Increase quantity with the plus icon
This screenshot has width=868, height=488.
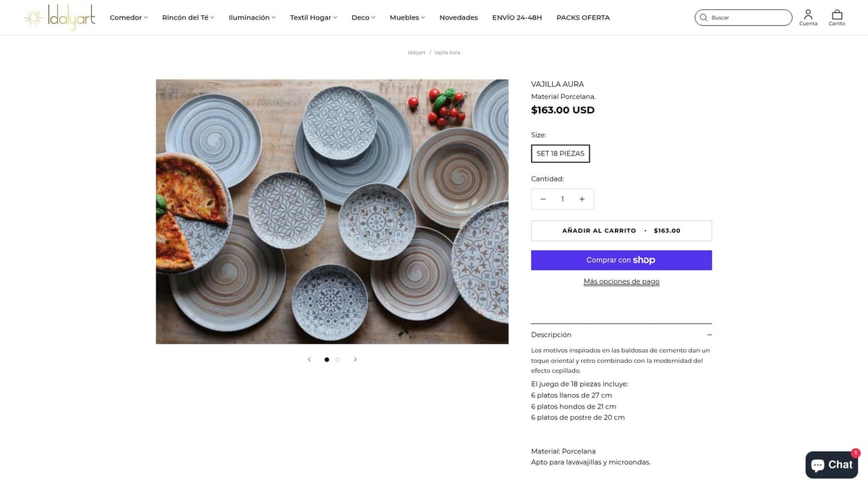pos(582,198)
